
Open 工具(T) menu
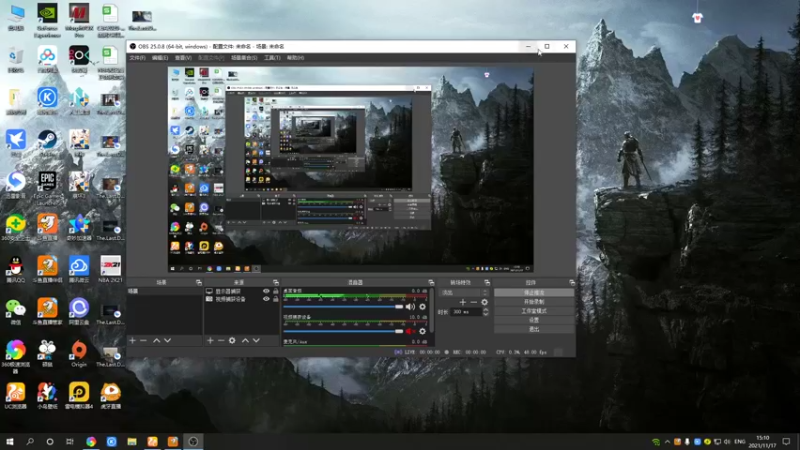(272, 58)
